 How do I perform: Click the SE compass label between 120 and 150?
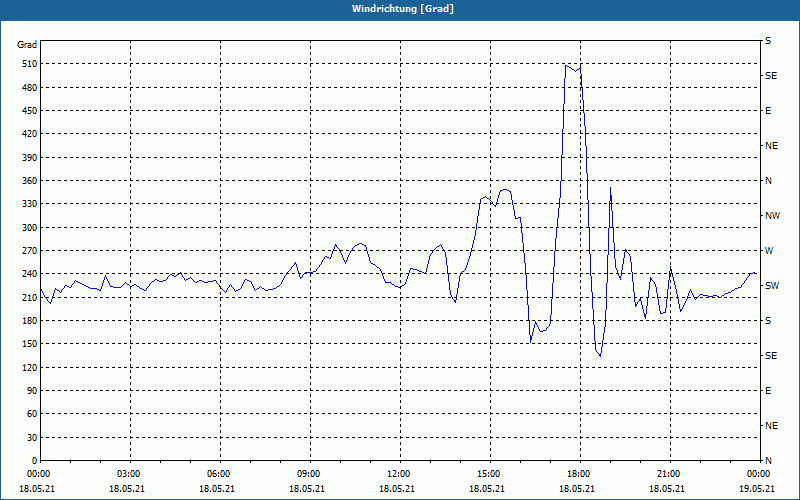coord(771,356)
